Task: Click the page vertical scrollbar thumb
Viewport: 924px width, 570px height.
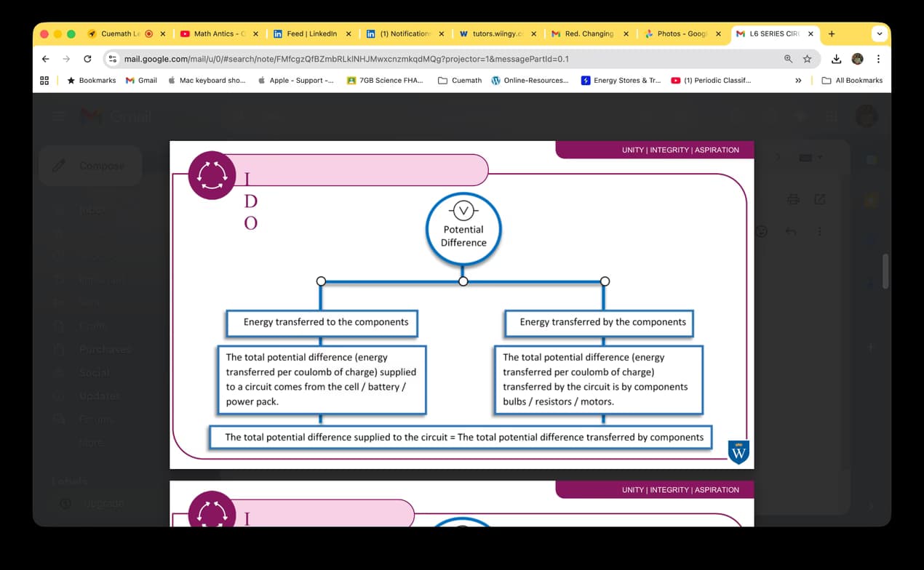Action: pyautogui.click(x=885, y=271)
